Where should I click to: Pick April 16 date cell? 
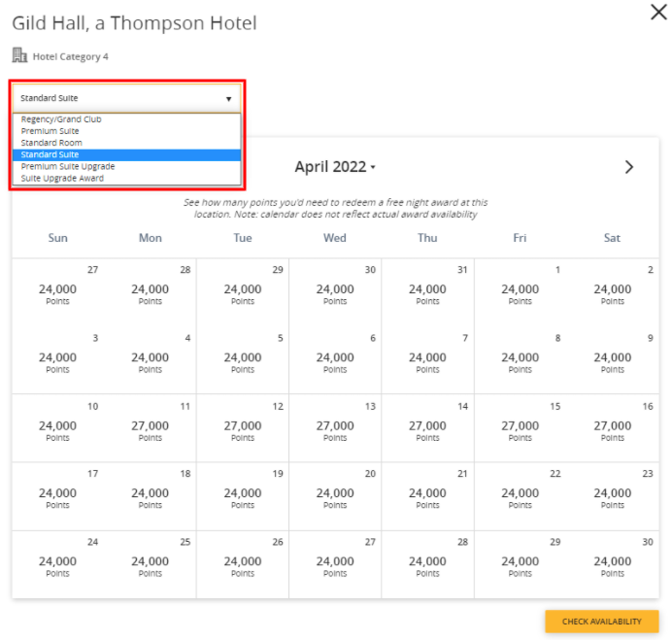[x=612, y=427]
